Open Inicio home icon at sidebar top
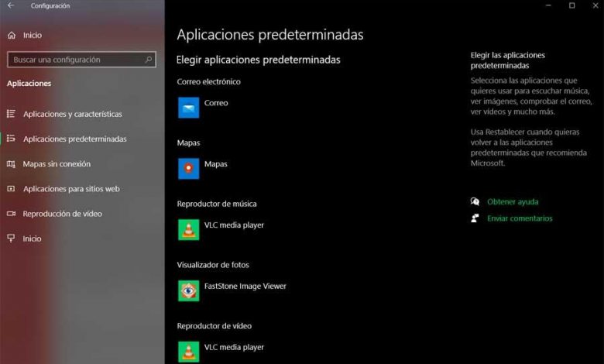Image resolution: width=604 pixels, height=364 pixels. pyautogui.click(x=12, y=36)
